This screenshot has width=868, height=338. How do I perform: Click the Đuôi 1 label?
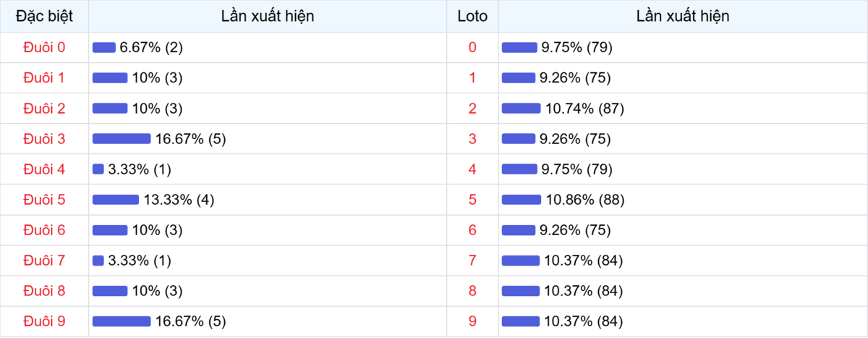tap(44, 78)
